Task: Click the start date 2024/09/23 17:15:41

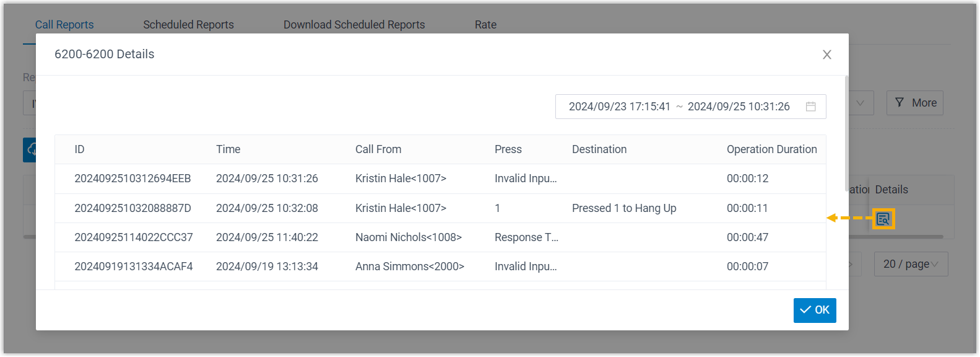Action: 619,107
